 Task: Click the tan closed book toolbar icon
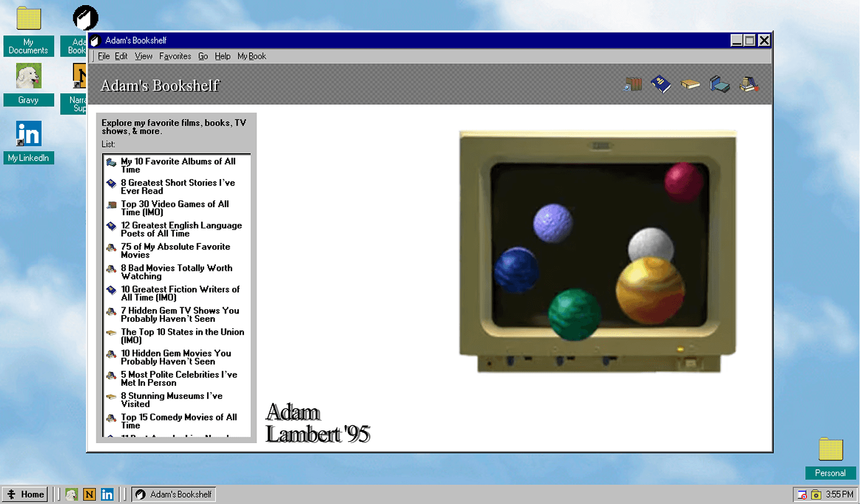click(x=690, y=85)
